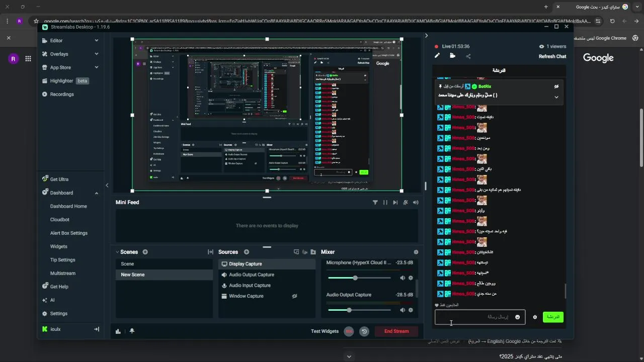The height and width of the screenshot is (362, 644).
Task: Open the Mixer settings gear
Action: [x=416, y=252]
